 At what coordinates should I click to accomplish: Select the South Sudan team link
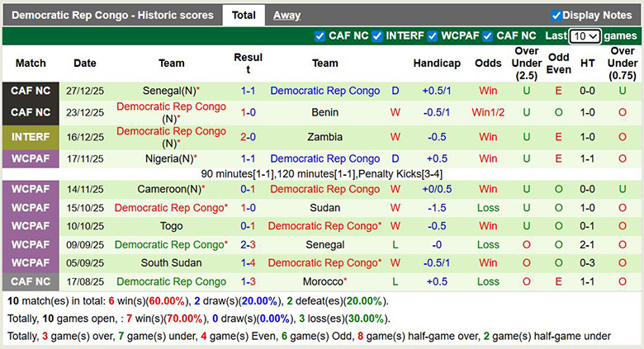(x=171, y=263)
